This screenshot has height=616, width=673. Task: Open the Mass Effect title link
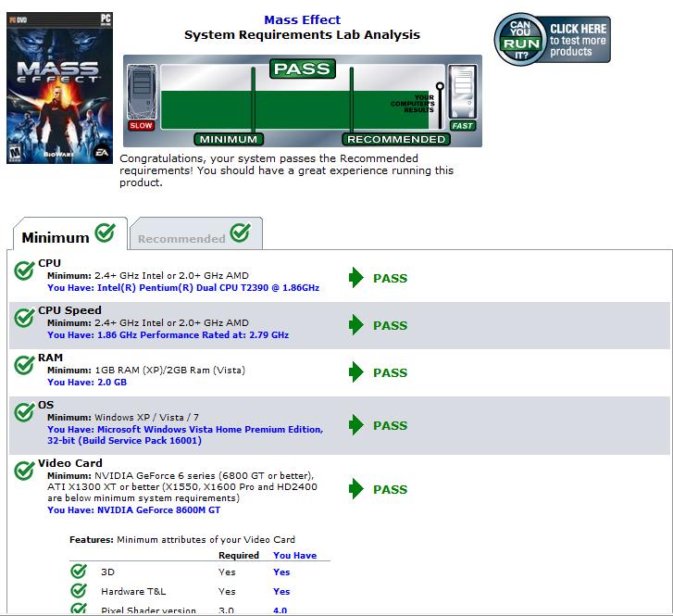tap(302, 20)
